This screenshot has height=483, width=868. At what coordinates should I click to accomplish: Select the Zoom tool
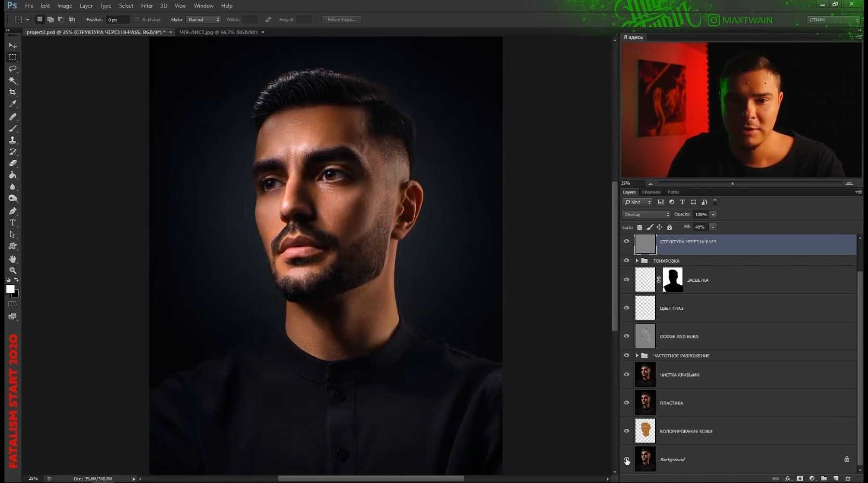12,270
